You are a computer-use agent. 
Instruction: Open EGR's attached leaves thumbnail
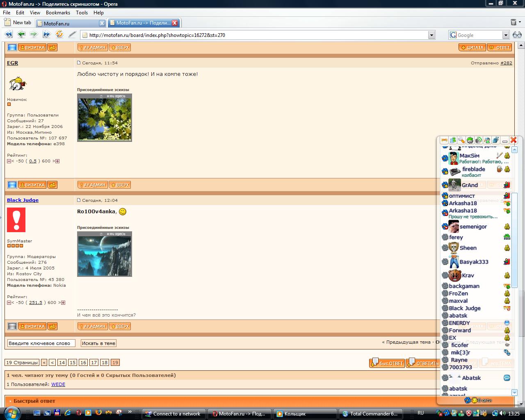click(105, 118)
